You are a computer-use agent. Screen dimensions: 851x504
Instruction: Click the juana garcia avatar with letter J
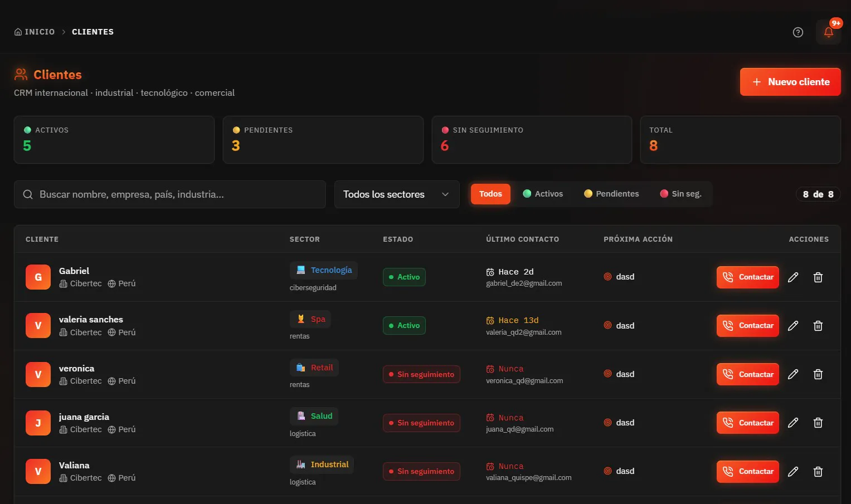pos(38,423)
